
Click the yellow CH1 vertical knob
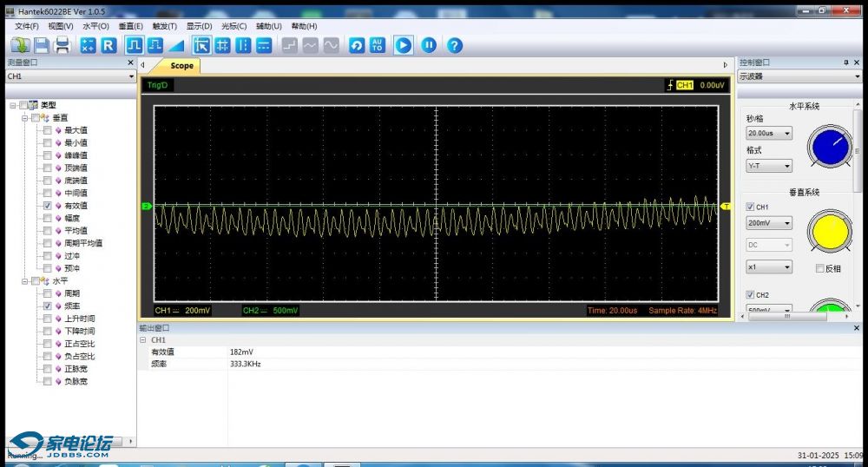click(x=830, y=231)
